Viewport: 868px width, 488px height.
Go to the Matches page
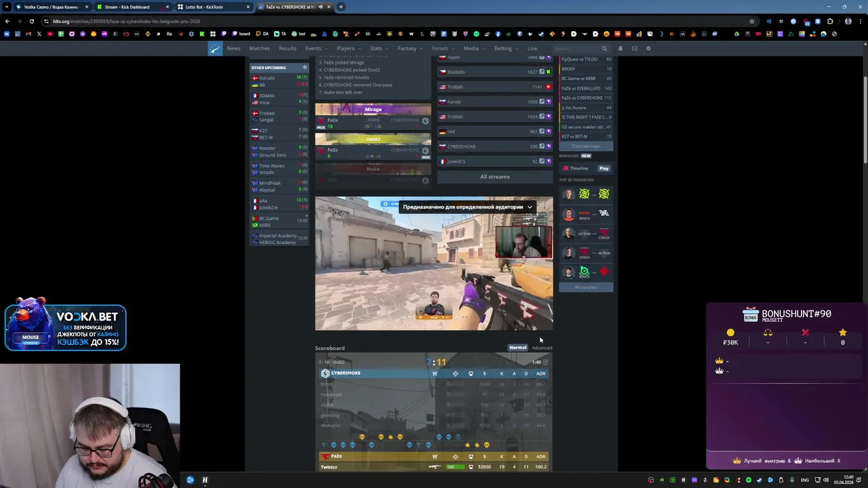point(259,48)
